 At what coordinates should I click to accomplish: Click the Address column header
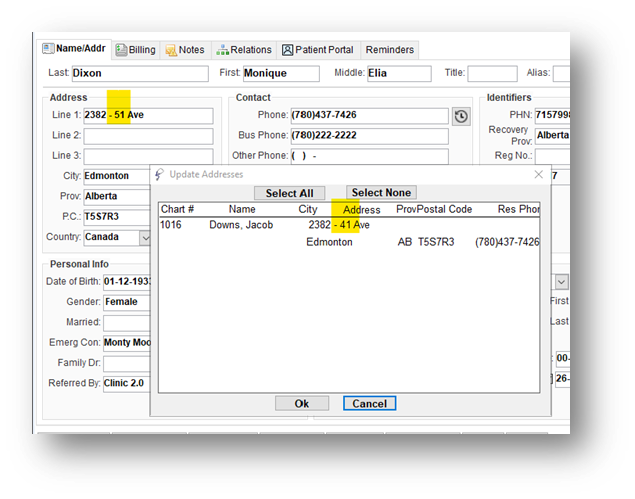[362, 210]
